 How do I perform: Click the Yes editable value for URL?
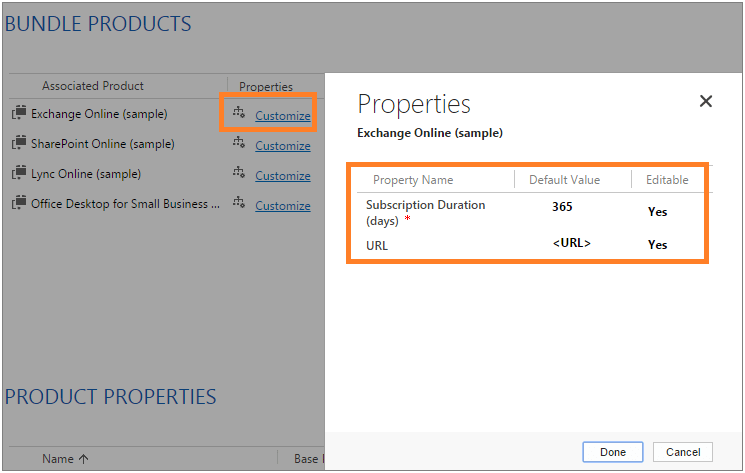[x=658, y=245]
